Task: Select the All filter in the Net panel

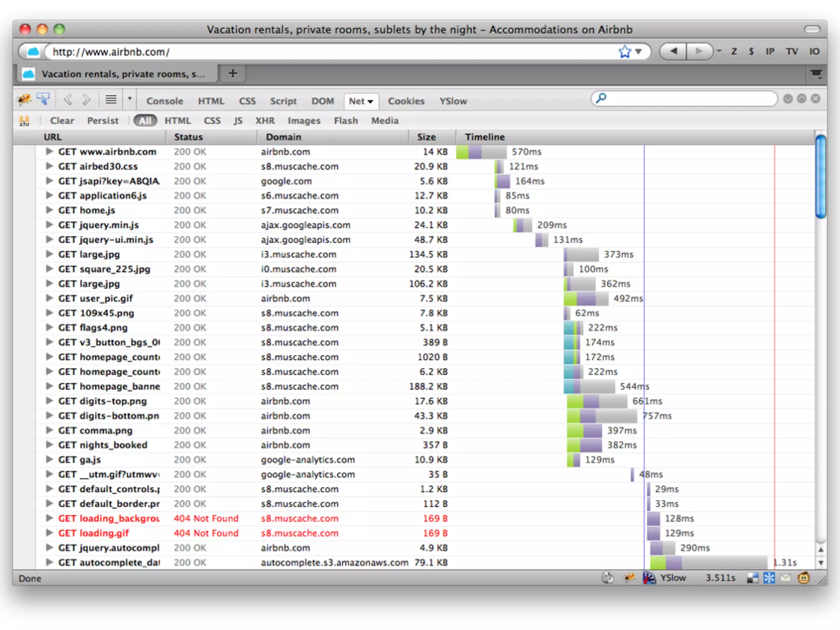Action: click(145, 121)
